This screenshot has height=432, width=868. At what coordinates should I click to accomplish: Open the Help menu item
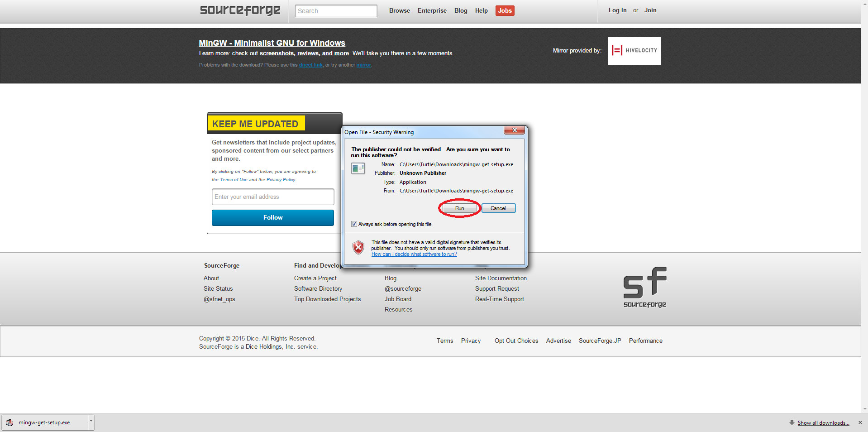[x=482, y=10]
